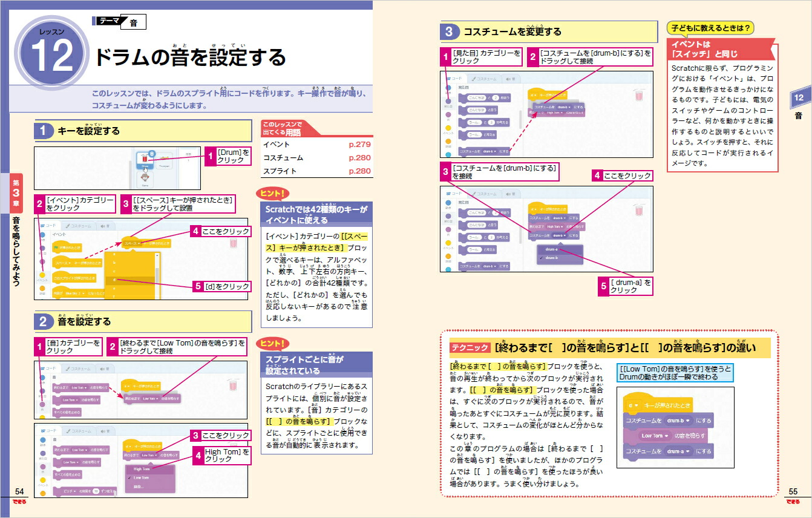Select the 制御 (Control) category icon
Viewport: 812px width, 518px height.
(x=448, y=140)
